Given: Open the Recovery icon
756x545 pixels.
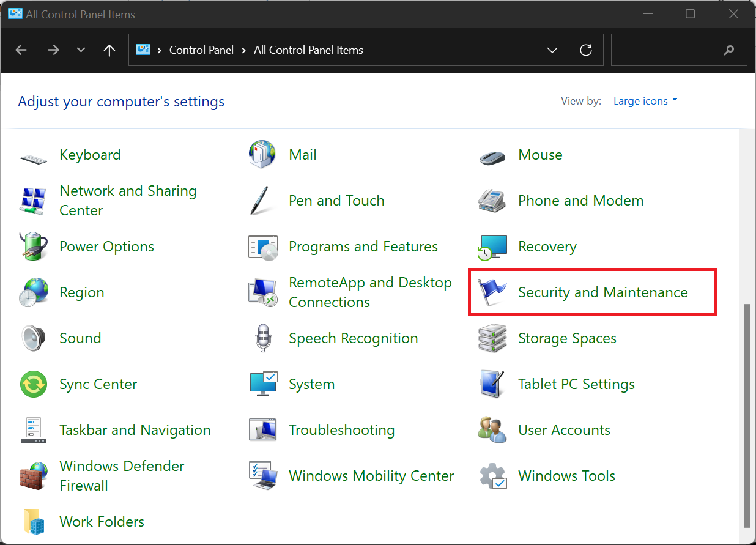Looking at the screenshot, I should 492,247.
